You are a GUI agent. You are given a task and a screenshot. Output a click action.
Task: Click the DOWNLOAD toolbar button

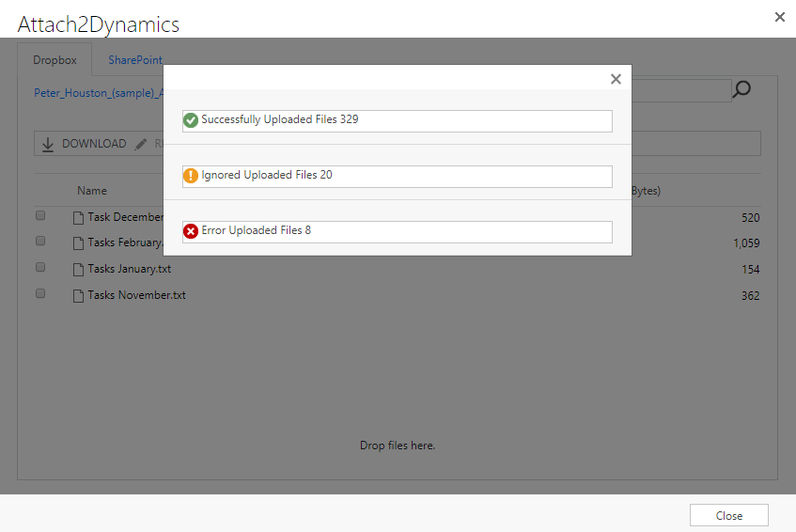[x=85, y=144]
